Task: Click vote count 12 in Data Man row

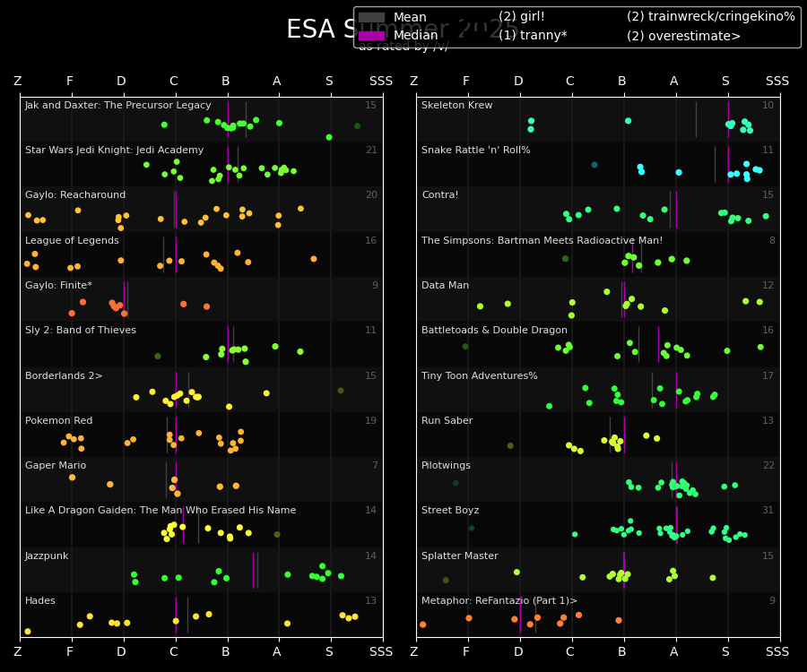Action: [x=768, y=285]
